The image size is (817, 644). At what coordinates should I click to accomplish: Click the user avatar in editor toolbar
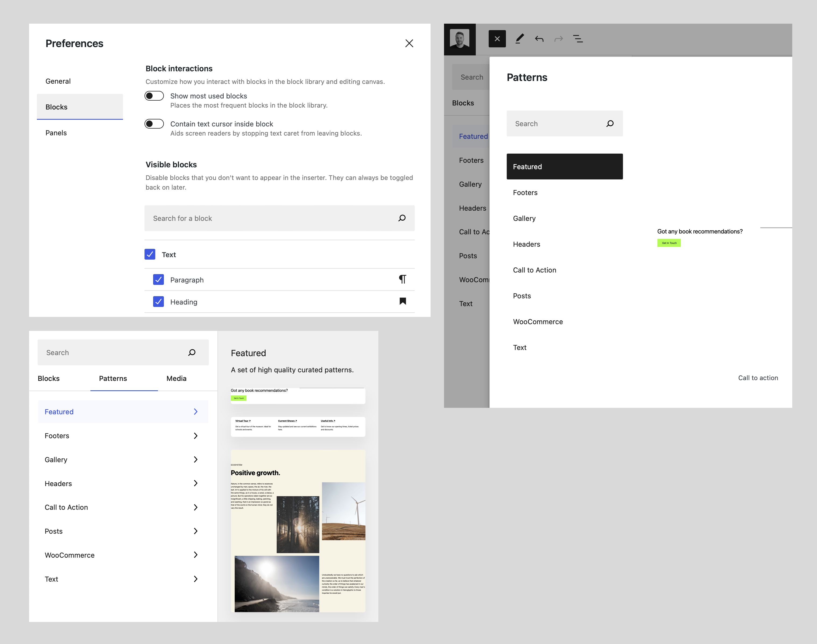459,39
